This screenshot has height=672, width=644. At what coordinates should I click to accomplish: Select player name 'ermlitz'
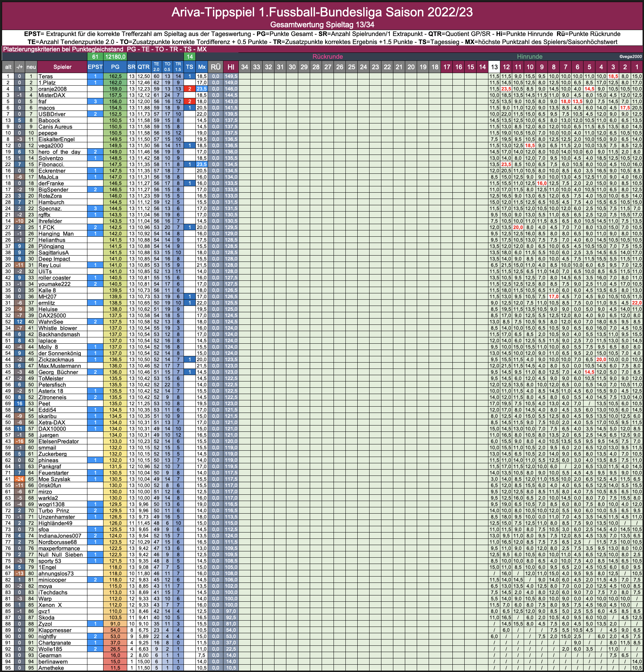click(46, 303)
